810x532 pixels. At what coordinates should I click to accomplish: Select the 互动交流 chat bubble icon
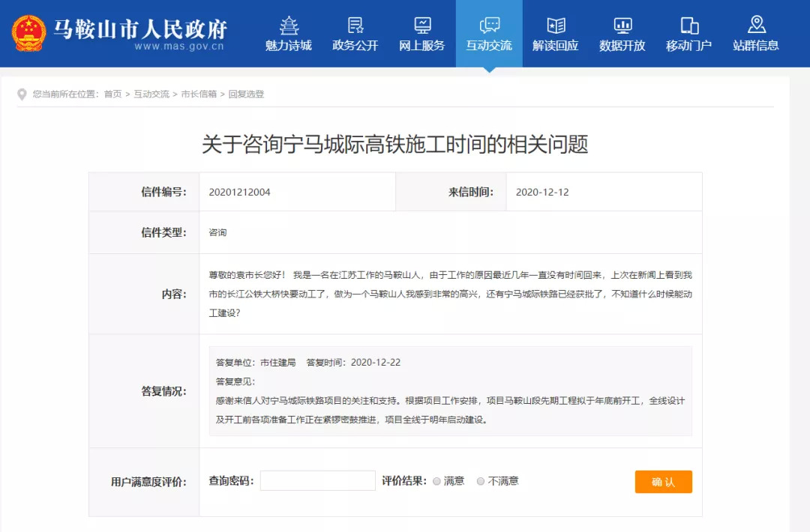[489, 25]
